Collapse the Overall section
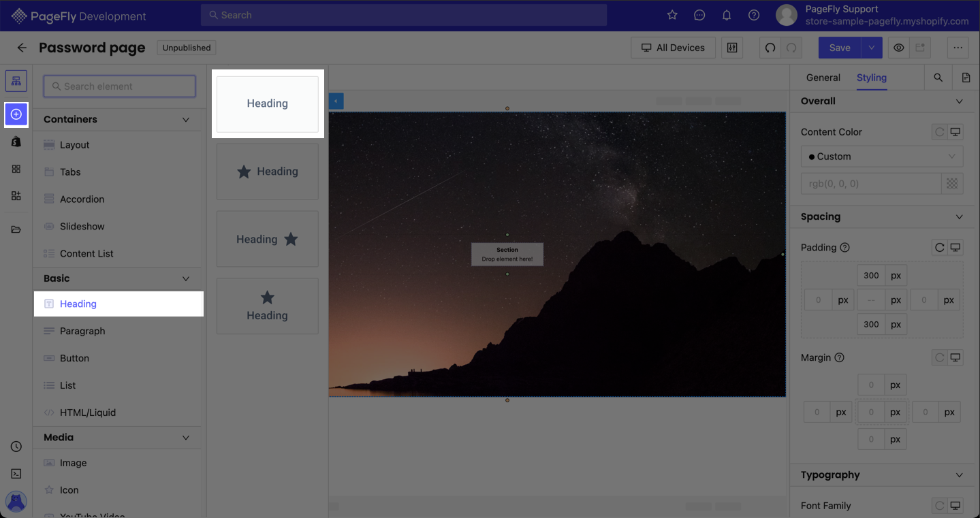Viewport: 980px width, 518px height. pyautogui.click(x=960, y=101)
